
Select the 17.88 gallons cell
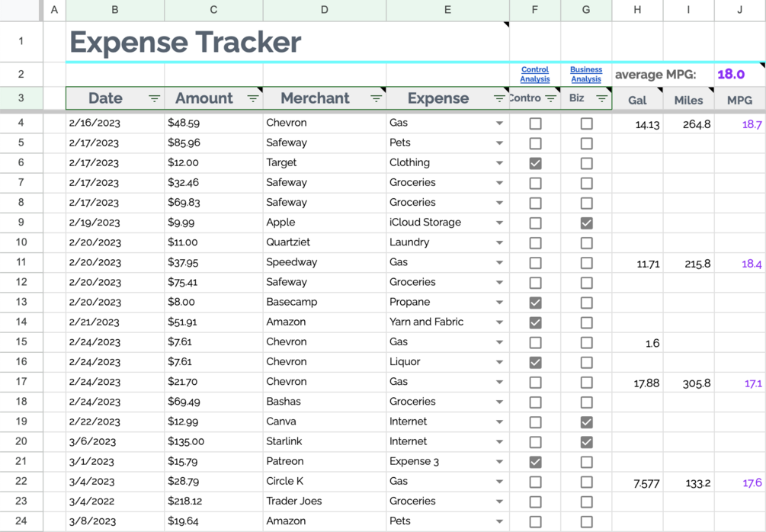coord(637,383)
